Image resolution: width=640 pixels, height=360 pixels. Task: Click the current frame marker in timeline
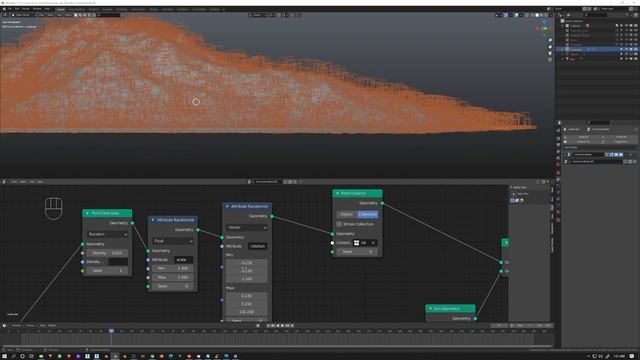click(x=111, y=331)
